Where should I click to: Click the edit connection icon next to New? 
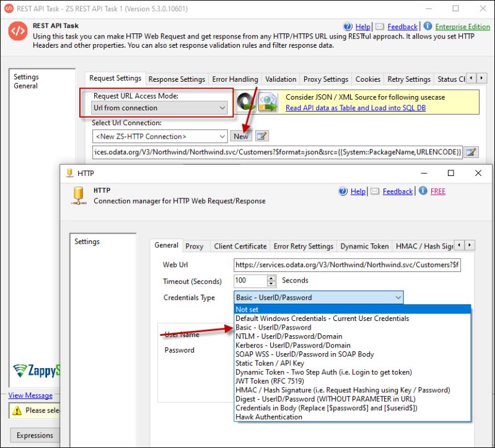tap(262, 136)
